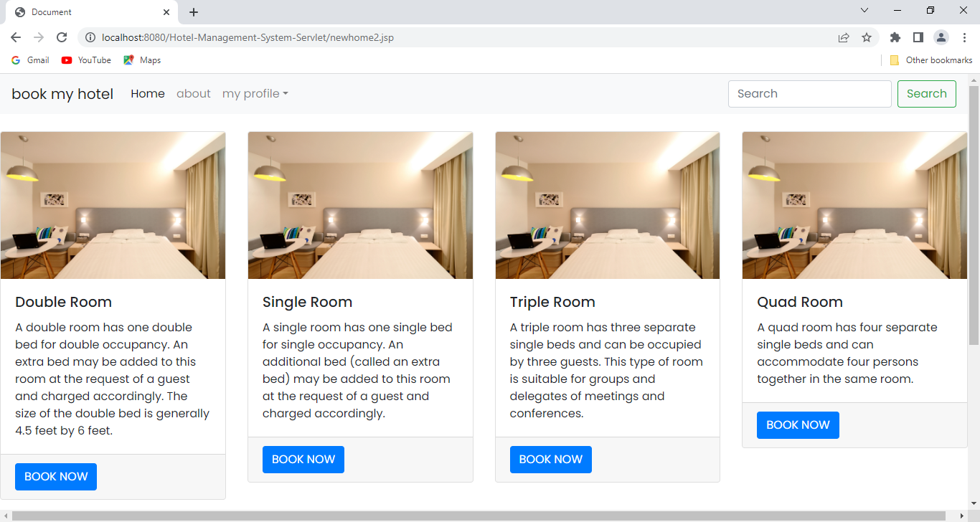The height and width of the screenshot is (522, 980).
Task: Reload the page with the refresh icon
Action: 62,37
